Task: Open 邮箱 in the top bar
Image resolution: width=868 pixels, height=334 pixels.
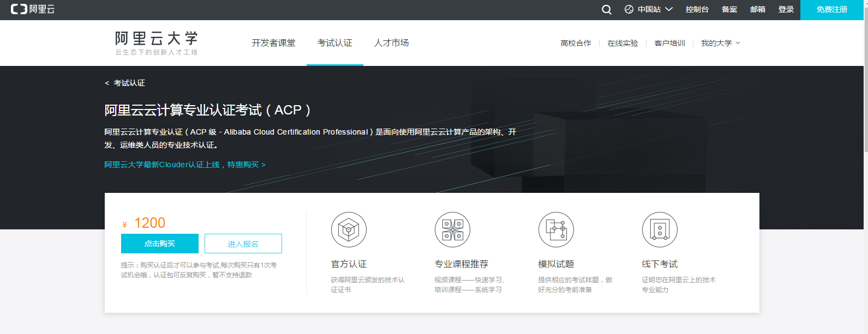Action: (x=758, y=9)
